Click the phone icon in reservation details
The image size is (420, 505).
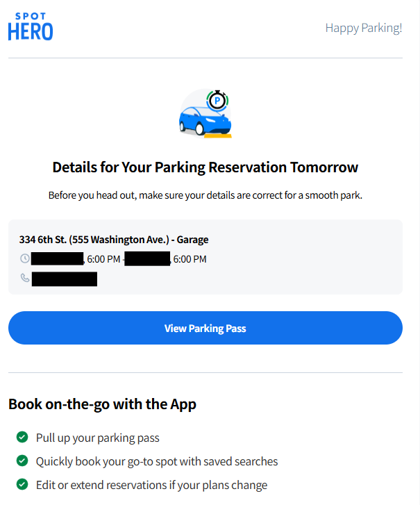25,279
